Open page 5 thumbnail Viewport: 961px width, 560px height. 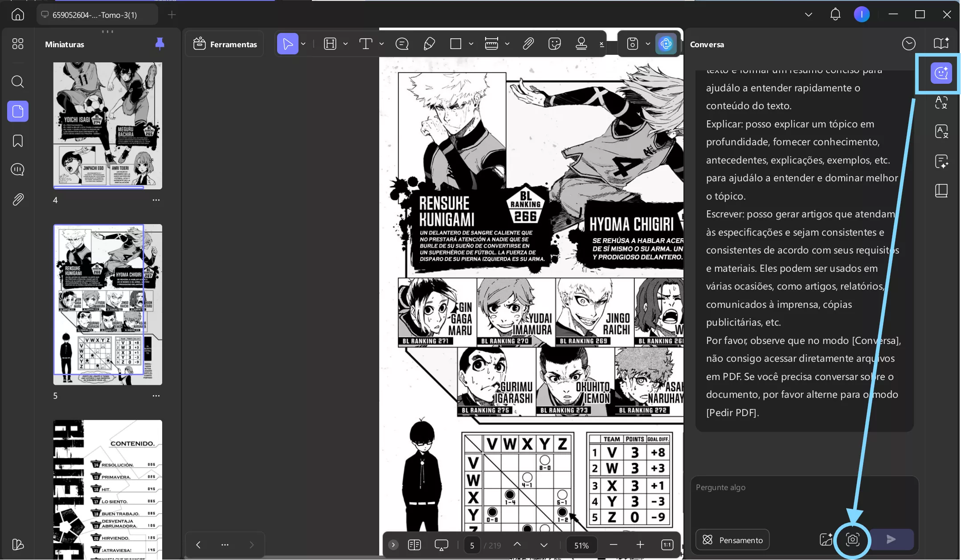tap(107, 305)
